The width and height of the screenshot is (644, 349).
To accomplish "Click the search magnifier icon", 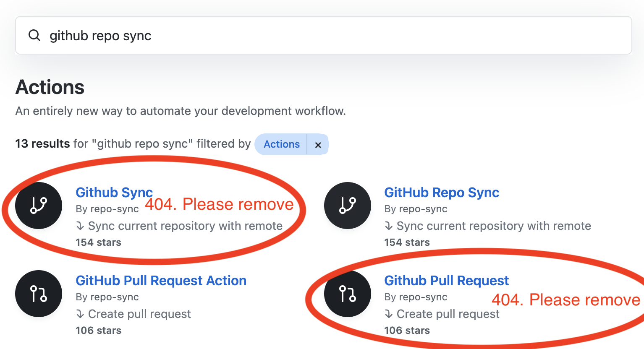I will pyautogui.click(x=34, y=36).
